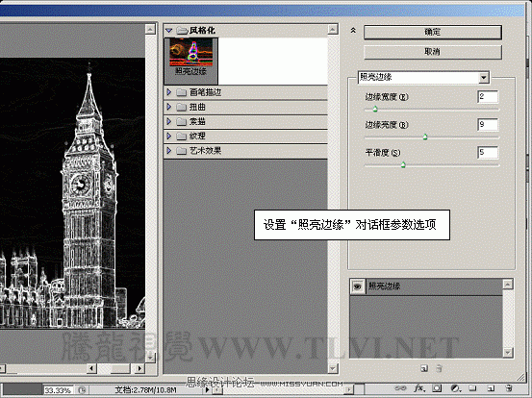Click the 风格化 category label
The height and width of the screenshot is (398, 532).
tap(202, 31)
